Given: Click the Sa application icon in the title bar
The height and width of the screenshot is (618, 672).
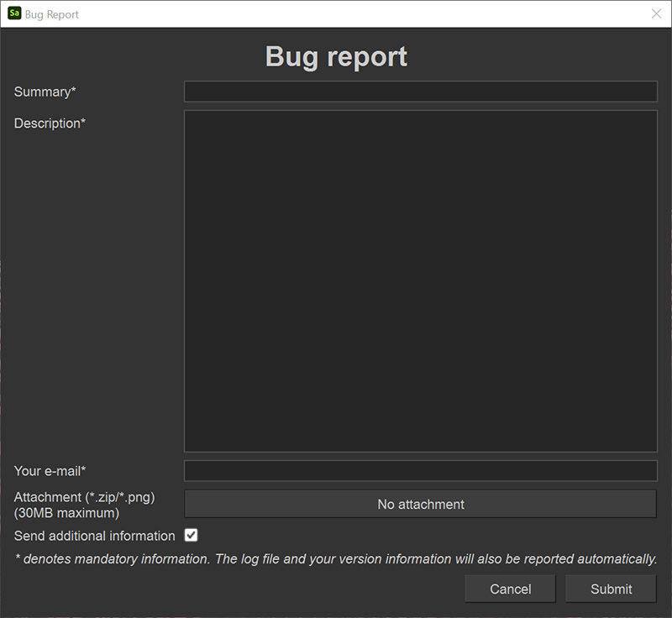Looking at the screenshot, I should [x=13, y=14].
